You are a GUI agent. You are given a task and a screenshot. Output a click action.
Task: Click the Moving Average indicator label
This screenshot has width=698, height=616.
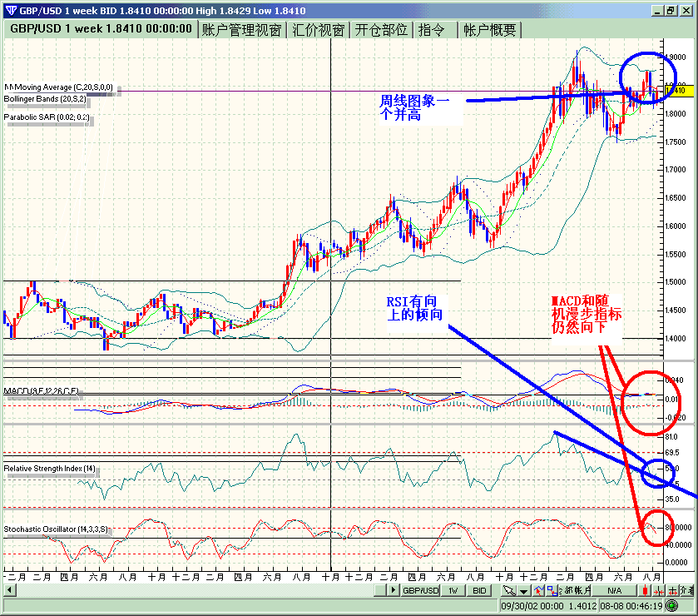(x=59, y=87)
